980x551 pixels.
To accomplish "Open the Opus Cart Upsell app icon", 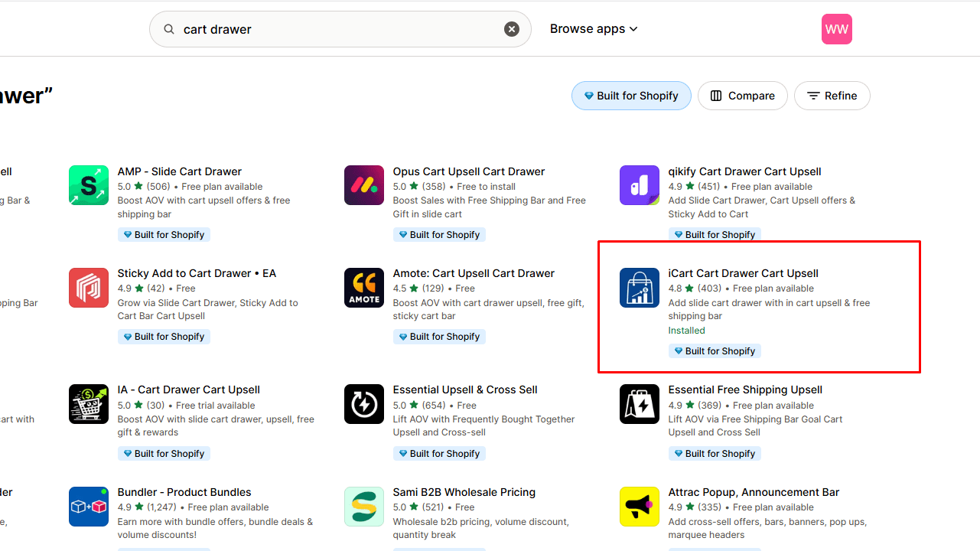I will coord(364,185).
